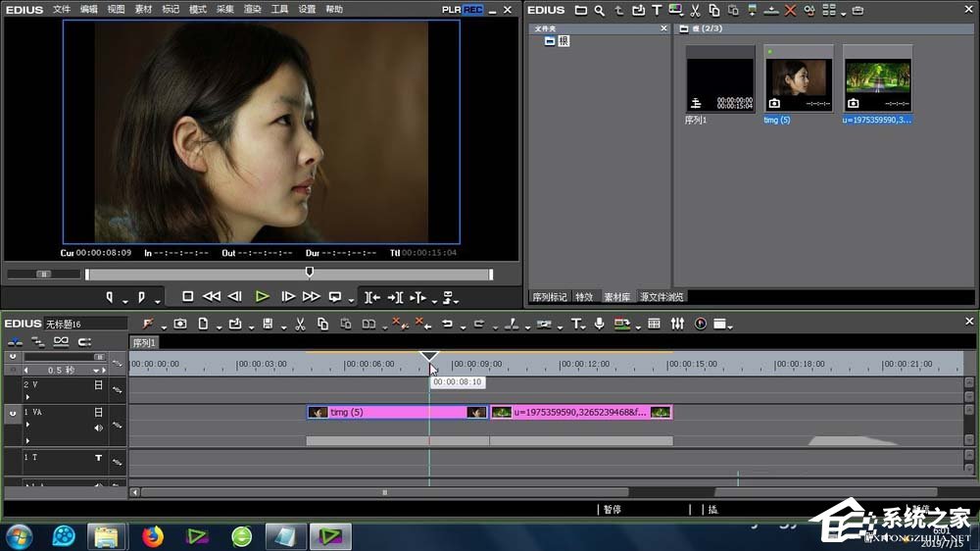980x551 pixels.
Task: Open the audio mixer from timeline toolbar
Action: point(677,324)
